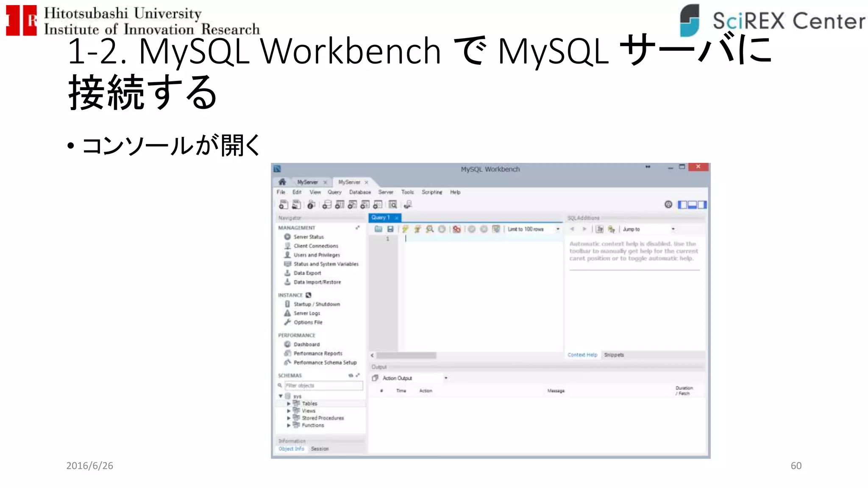Click get context help for caret icon
868x488 pixels.
pyautogui.click(x=600, y=229)
